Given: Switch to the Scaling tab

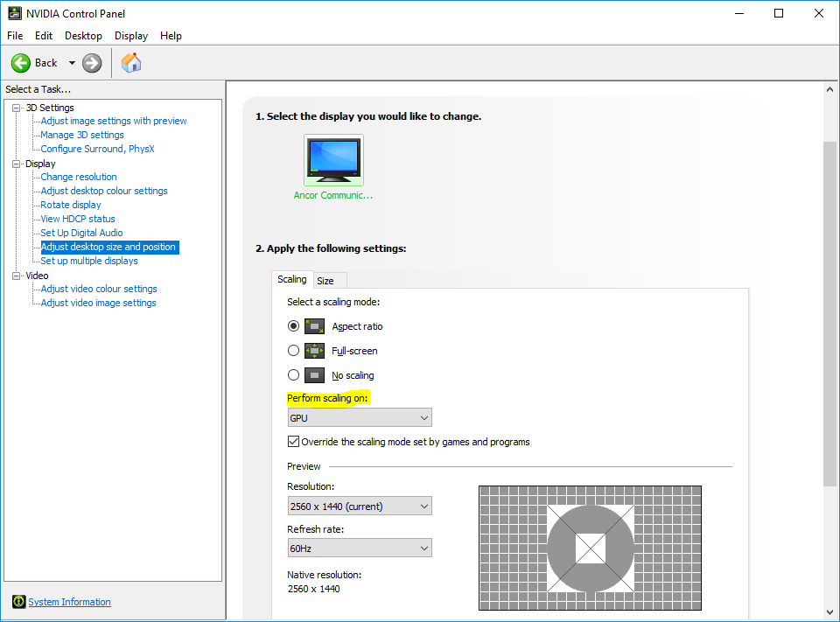Looking at the screenshot, I should (x=292, y=279).
